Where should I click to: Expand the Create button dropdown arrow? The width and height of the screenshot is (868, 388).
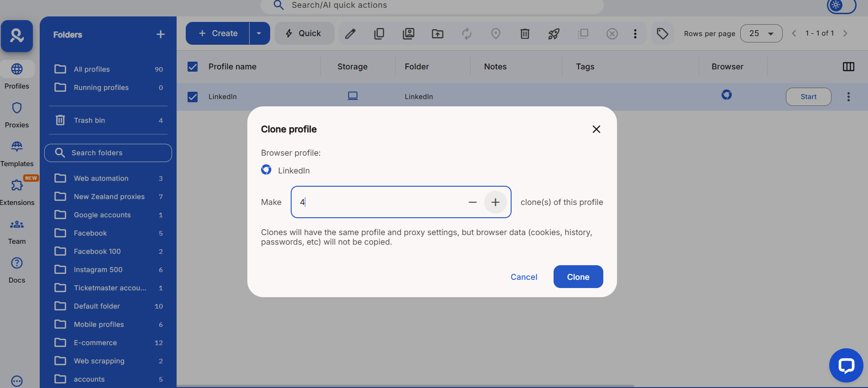[259, 34]
